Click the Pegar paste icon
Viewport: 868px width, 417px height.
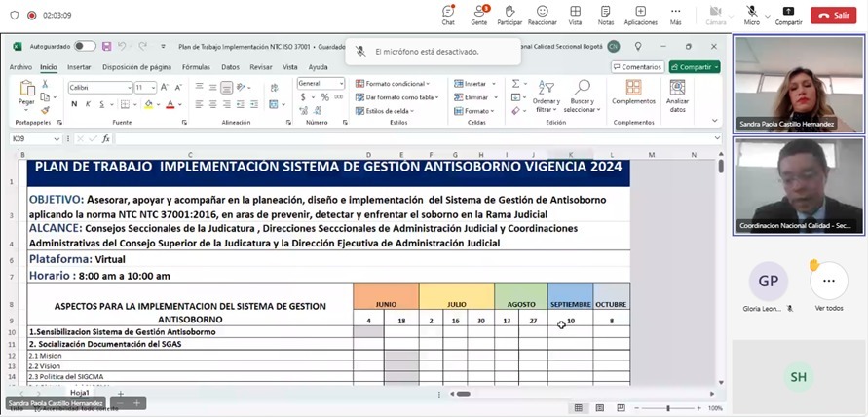coord(26,88)
